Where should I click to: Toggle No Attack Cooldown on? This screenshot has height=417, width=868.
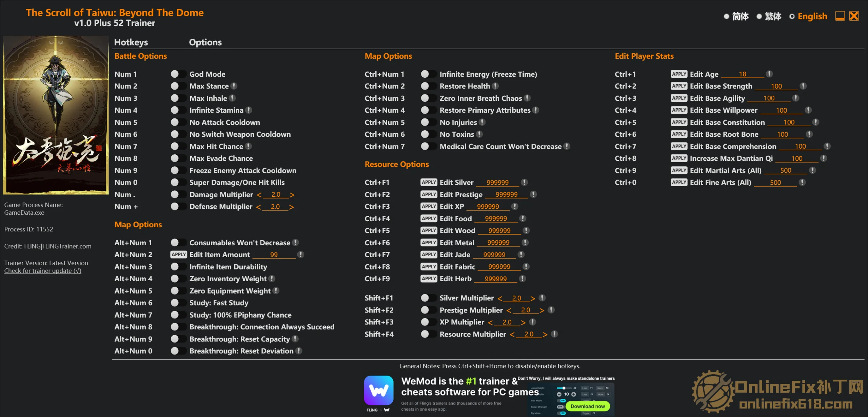pos(178,122)
